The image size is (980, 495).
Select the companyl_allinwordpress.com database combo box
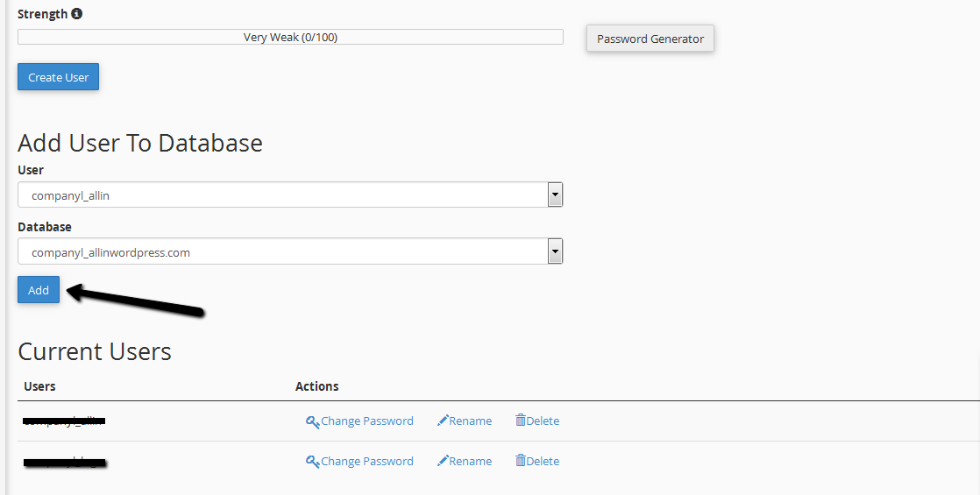(281, 252)
